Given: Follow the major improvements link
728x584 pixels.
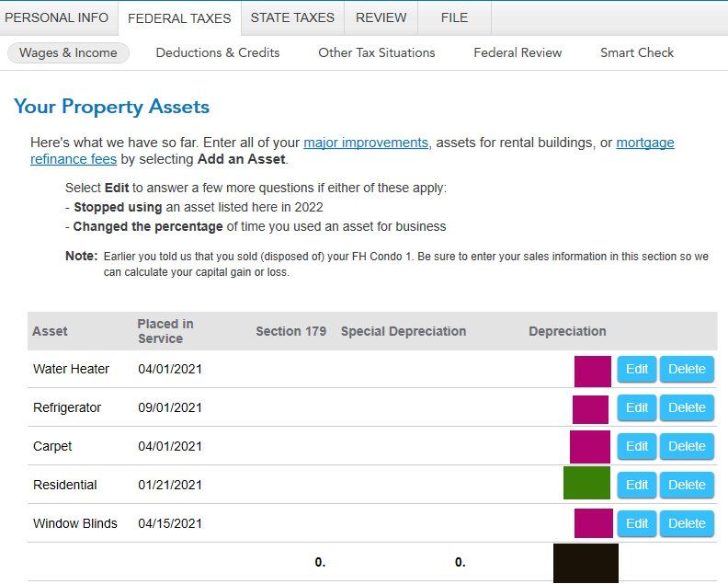Looking at the screenshot, I should [366, 143].
